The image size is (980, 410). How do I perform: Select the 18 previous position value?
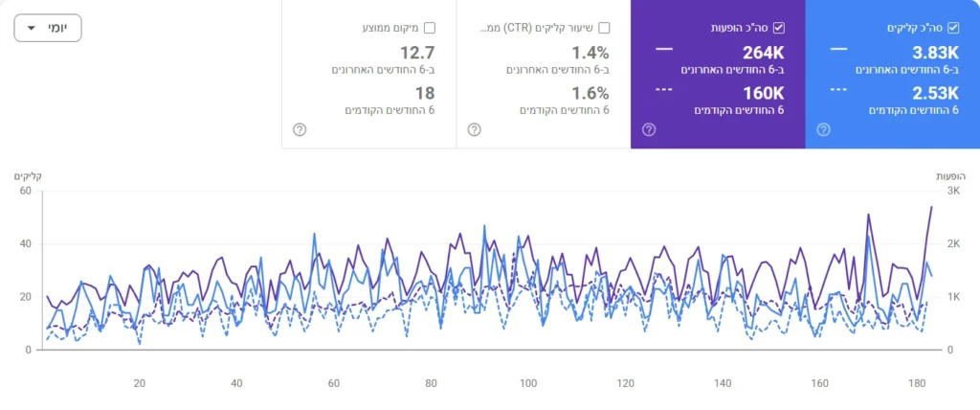click(x=425, y=93)
